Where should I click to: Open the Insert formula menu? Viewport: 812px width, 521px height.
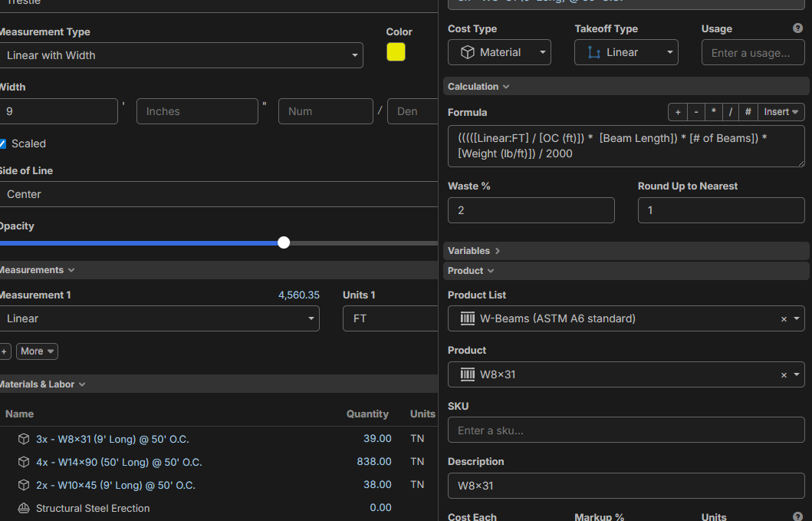click(781, 112)
